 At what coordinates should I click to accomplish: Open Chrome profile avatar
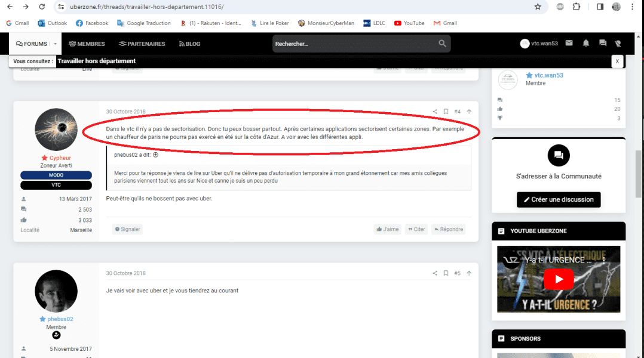[x=616, y=7]
